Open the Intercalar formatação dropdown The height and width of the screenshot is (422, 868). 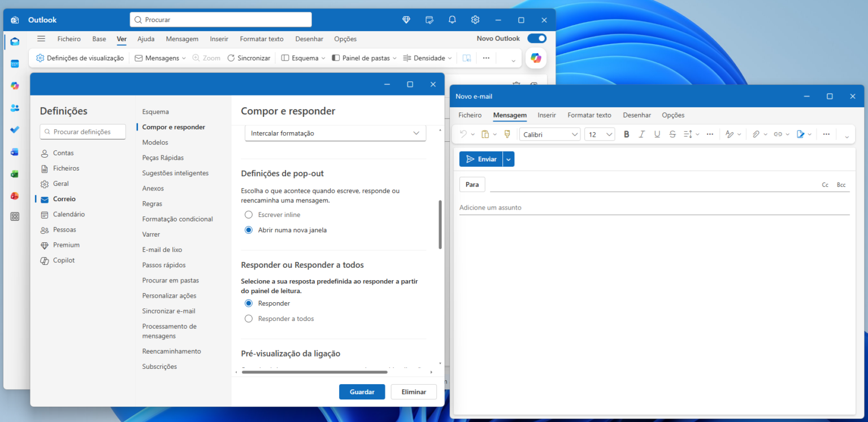[335, 133]
